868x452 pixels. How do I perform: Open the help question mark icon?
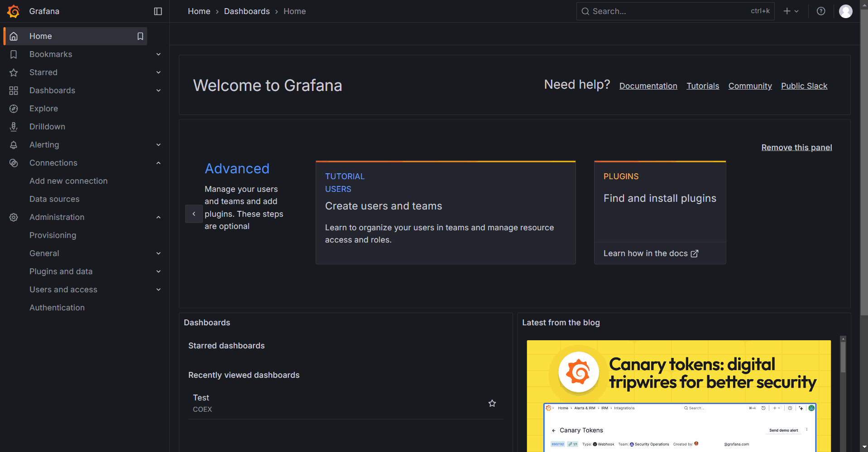pos(820,11)
